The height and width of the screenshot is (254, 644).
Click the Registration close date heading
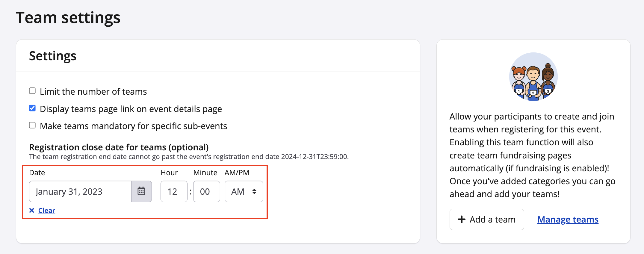[x=119, y=147]
